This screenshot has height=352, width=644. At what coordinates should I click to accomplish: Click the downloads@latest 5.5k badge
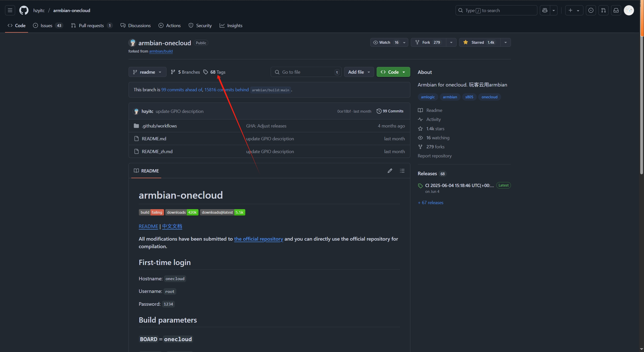(x=222, y=212)
